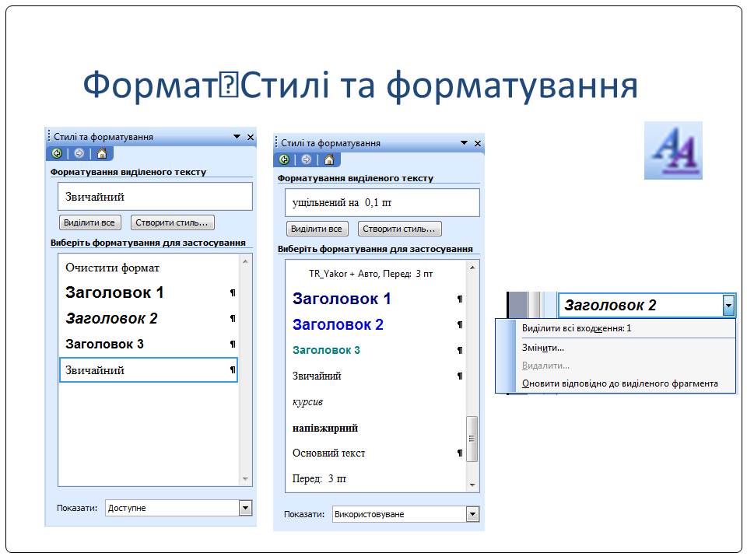Click the forward arrow icon in the middle styles pane
The height and width of the screenshot is (560, 747).
(x=306, y=159)
